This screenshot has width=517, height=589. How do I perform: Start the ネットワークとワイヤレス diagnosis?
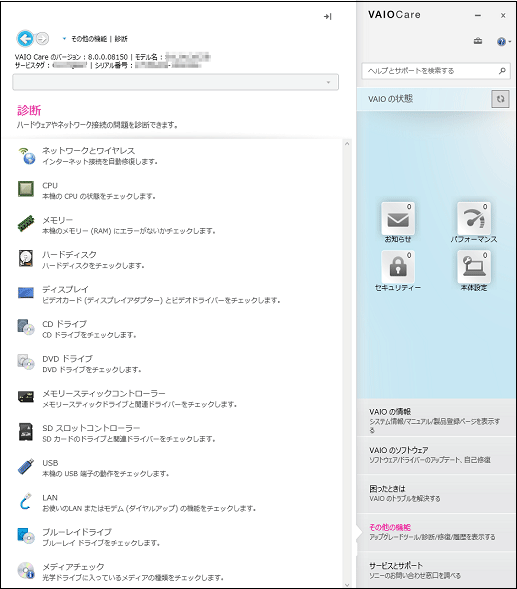coord(88,151)
